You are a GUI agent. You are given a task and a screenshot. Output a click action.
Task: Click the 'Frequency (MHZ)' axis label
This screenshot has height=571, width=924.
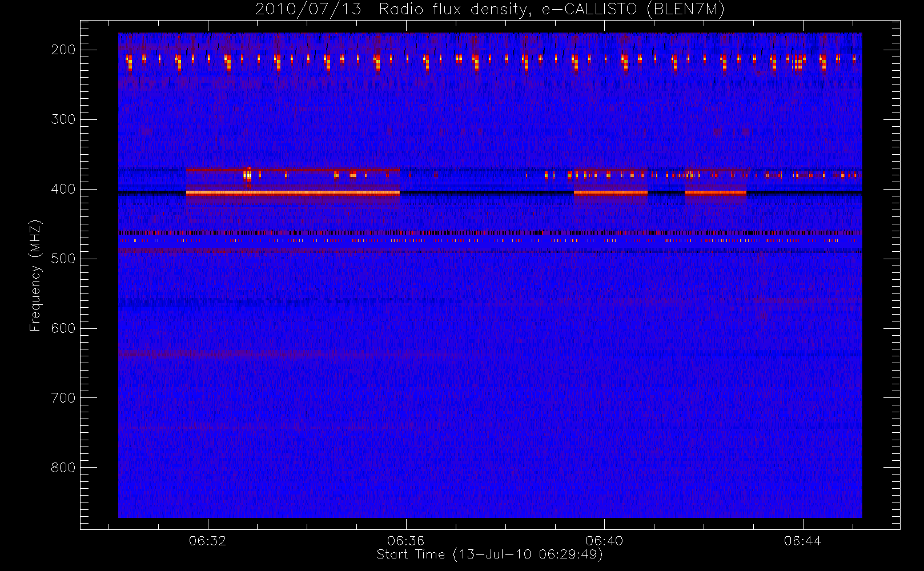point(36,275)
